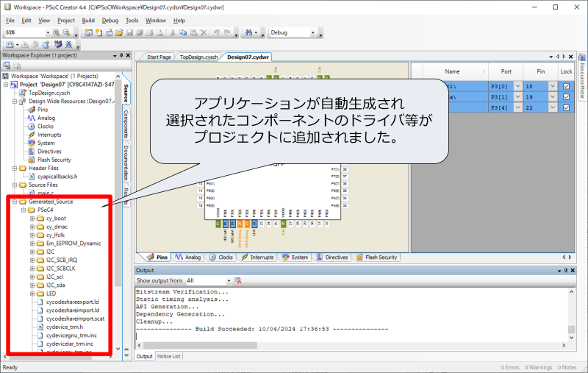The height and width of the screenshot is (373, 588).
Task: Click the Copy toolbar icon
Action: 183,32
